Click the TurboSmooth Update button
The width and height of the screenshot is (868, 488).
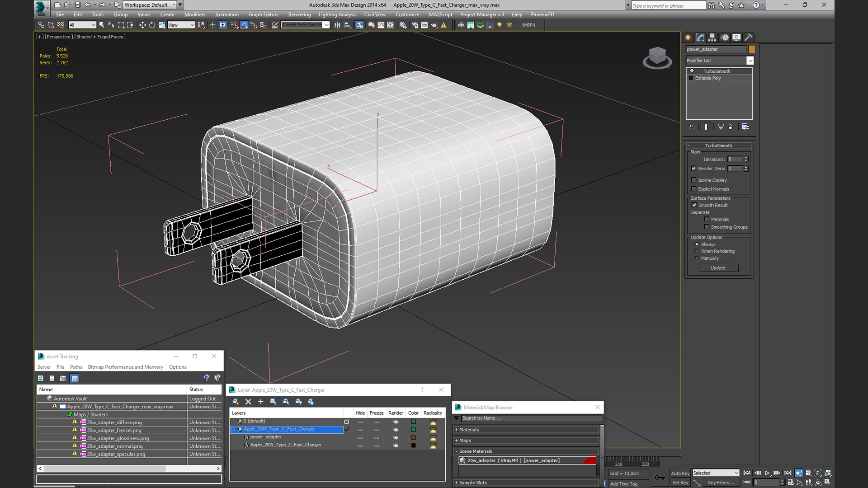pyautogui.click(x=718, y=268)
